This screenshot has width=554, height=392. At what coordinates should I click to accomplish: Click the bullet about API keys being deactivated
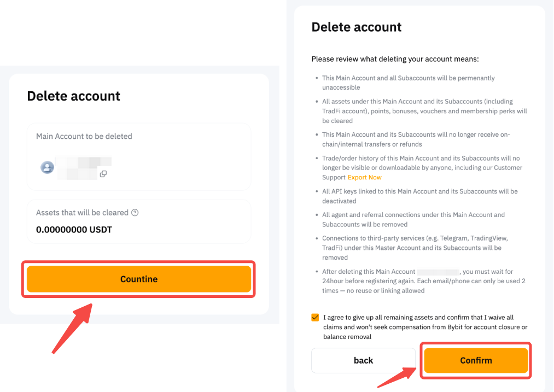(419, 196)
